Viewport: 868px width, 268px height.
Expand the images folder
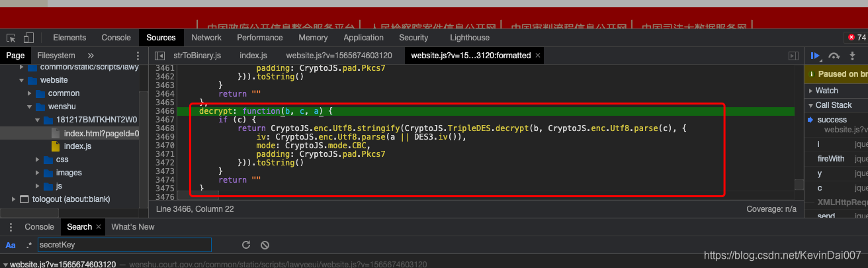coord(39,173)
